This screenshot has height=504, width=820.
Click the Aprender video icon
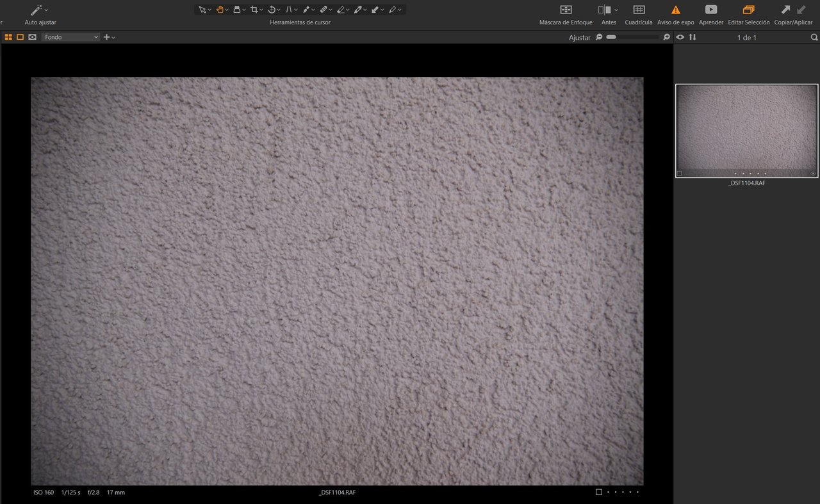click(710, 10)
